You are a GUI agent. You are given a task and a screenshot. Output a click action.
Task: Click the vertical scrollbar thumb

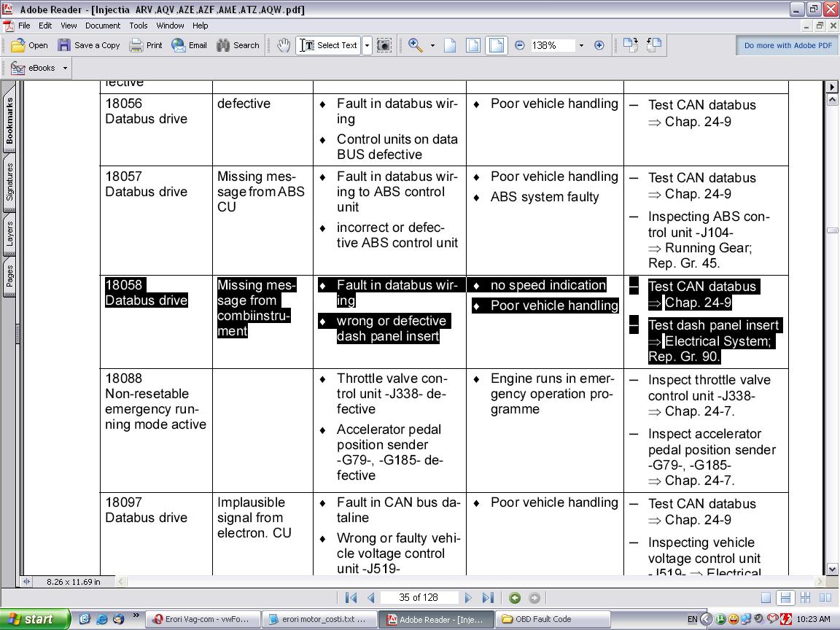point(832,230)
